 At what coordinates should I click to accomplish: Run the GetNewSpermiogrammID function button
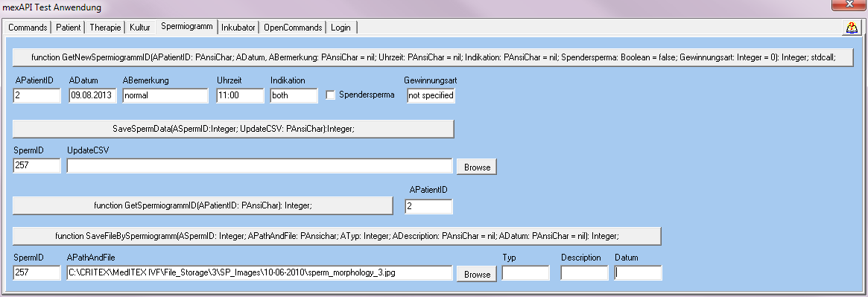[x=433, y=57]
